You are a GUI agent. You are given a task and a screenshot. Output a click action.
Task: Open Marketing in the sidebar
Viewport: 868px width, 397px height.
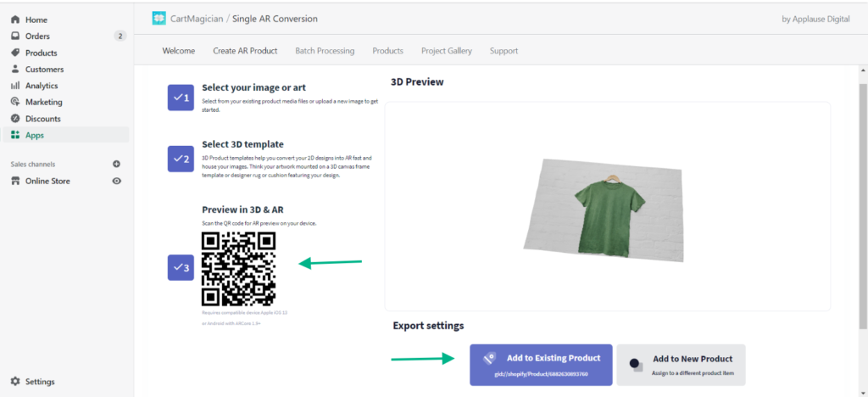43,103
